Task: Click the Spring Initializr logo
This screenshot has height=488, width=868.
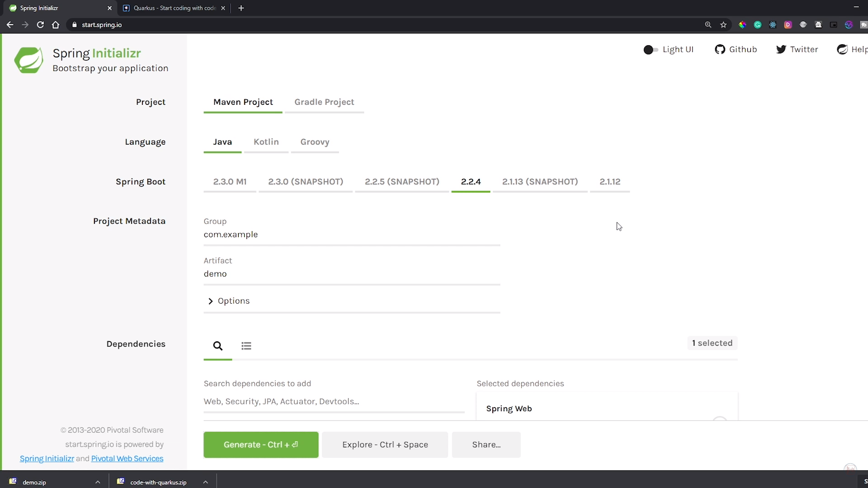Action: [28, 60]
